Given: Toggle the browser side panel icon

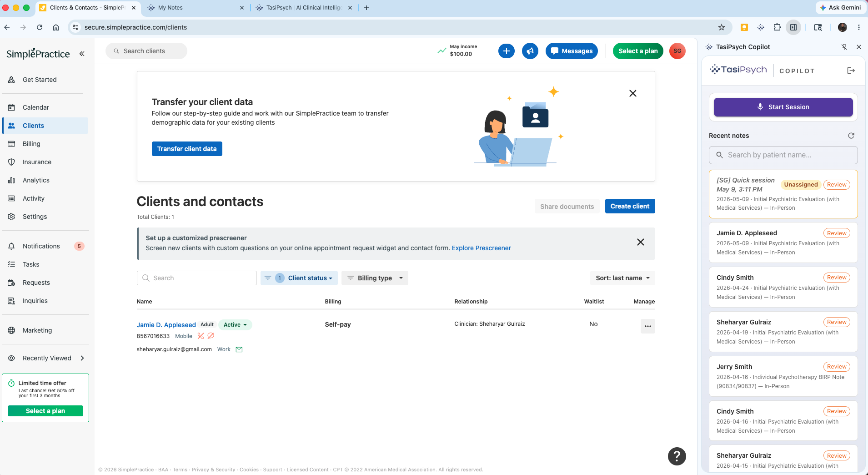Looking at the screenshot, I should coord(793,27).
